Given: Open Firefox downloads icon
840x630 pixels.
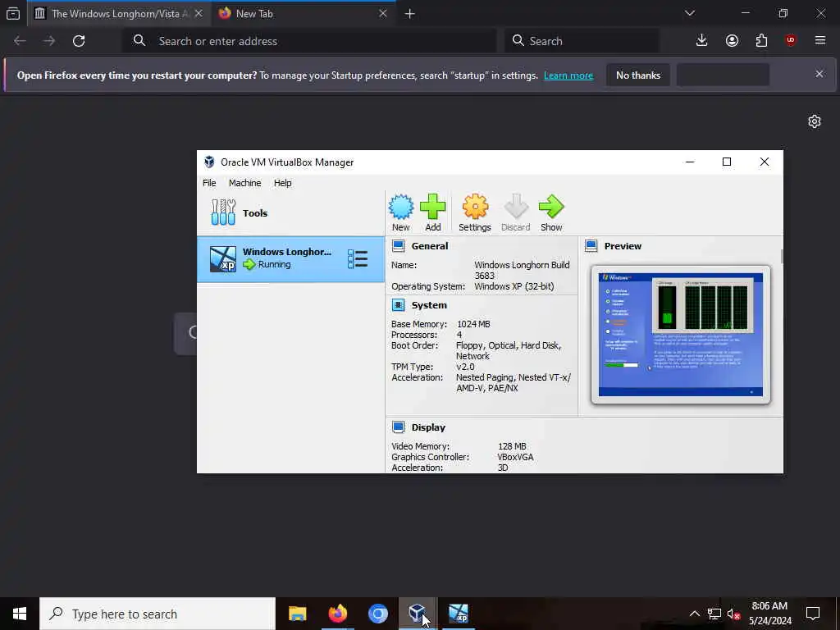Looking at the screenshot, I should coord(701,41).
